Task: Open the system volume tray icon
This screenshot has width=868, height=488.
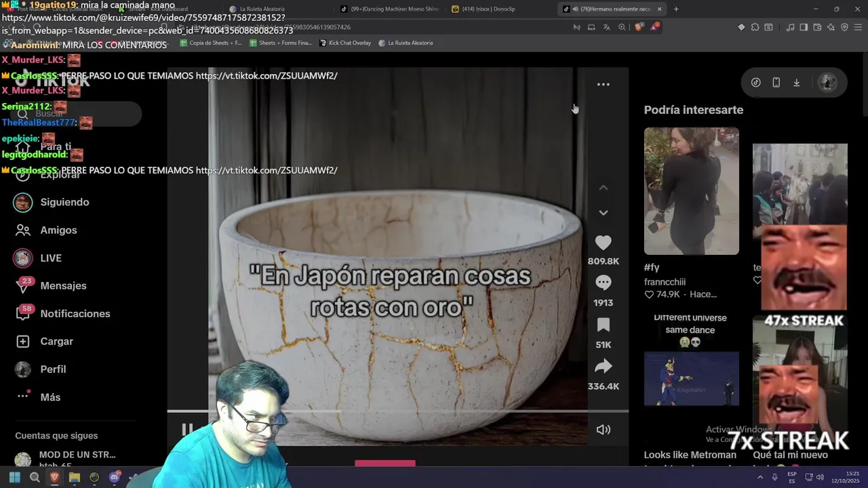Action: click(820, 477)
